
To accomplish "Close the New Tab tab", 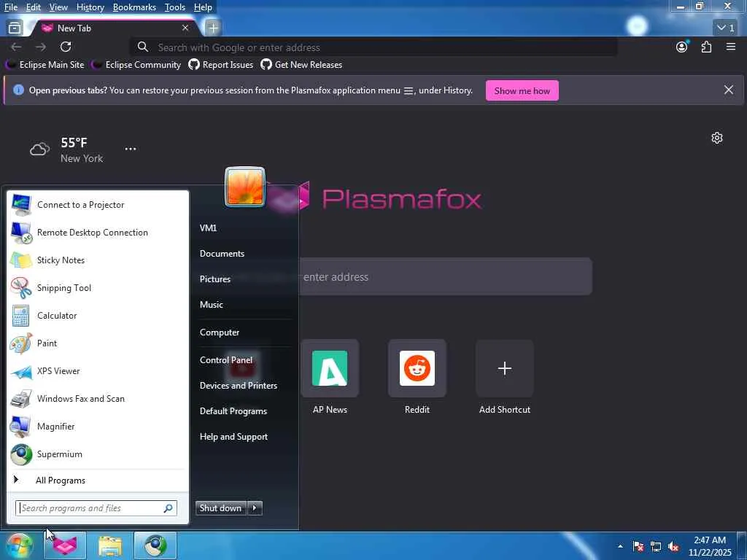I will click(x=185, y=28).
